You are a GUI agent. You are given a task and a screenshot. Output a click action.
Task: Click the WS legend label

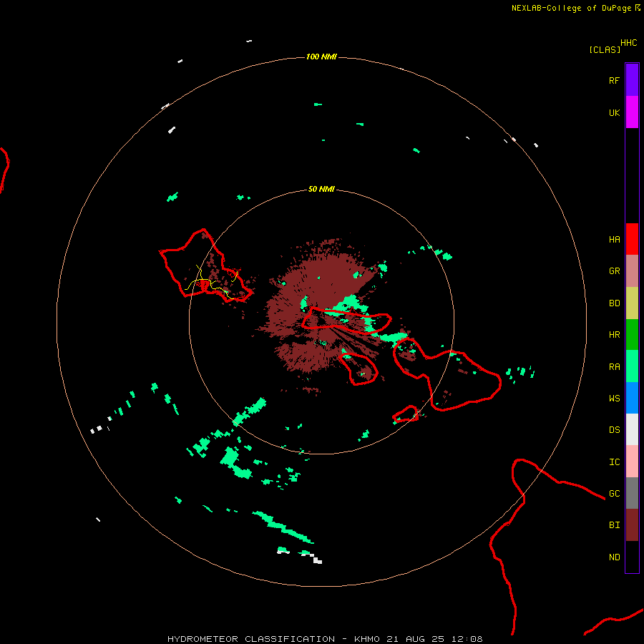pos(614,399)
